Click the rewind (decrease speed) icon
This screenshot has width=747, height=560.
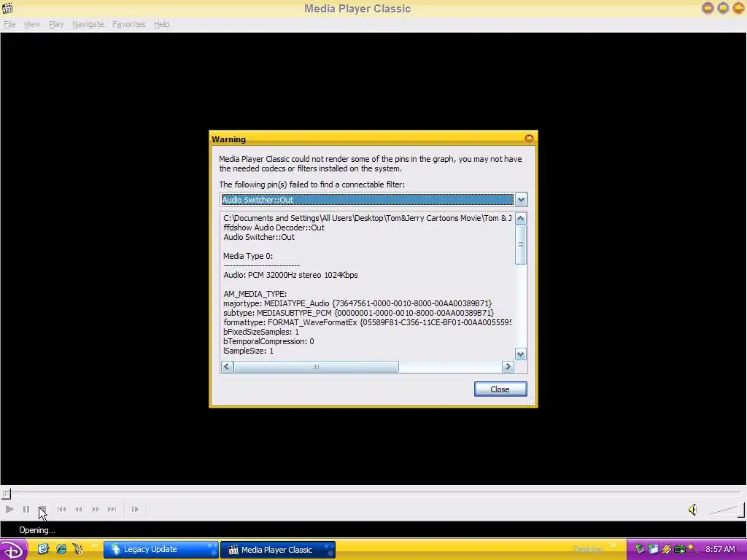click(79, 509)
